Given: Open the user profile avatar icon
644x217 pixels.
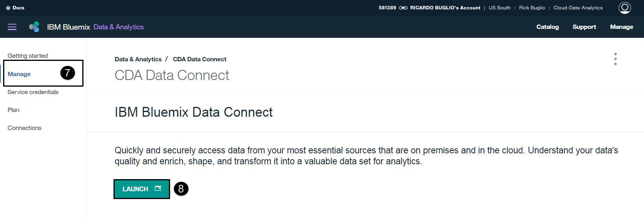Looking at the screenshot, I should 624,8.
